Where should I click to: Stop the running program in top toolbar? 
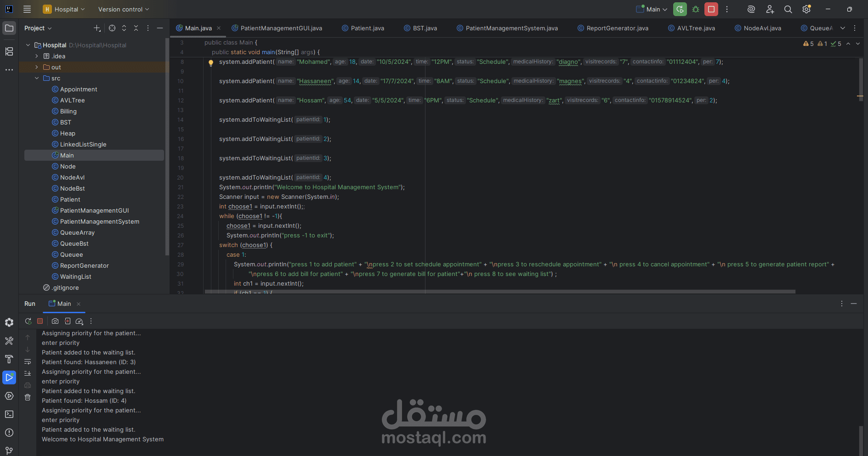[x=711, y=9]
